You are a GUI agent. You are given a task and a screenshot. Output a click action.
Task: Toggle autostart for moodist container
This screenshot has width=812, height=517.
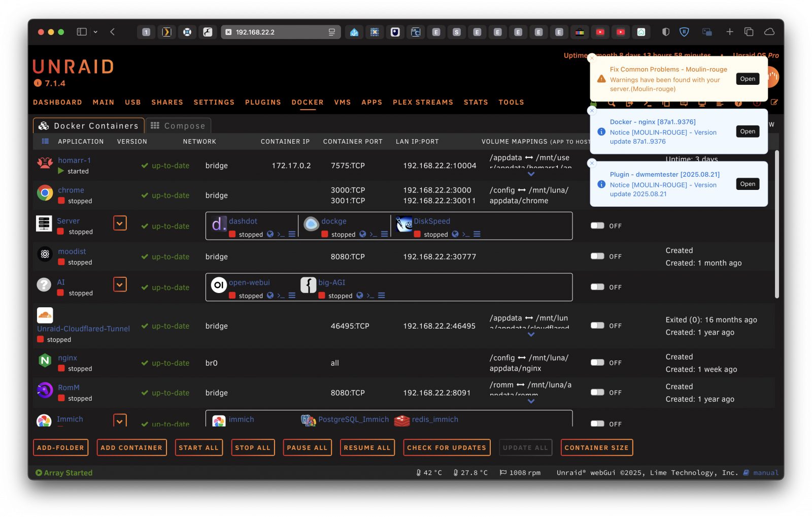597,256
